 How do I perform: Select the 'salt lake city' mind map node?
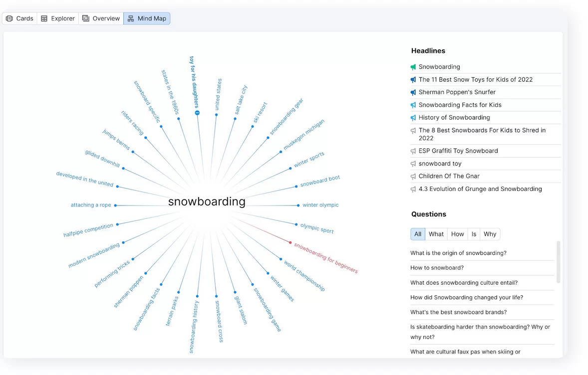point(241,100)
